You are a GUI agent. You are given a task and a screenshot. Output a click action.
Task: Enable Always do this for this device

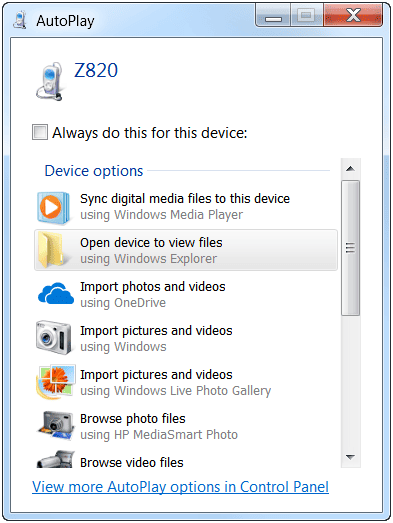tap(40, 132)
